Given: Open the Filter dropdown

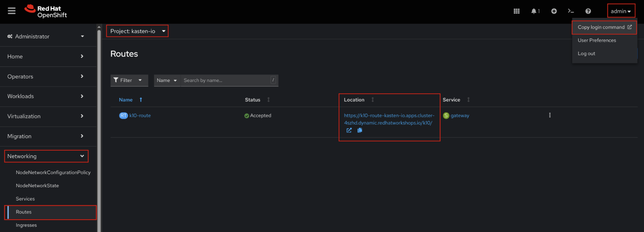Looking at the screenshot, I should coord(129,80).
